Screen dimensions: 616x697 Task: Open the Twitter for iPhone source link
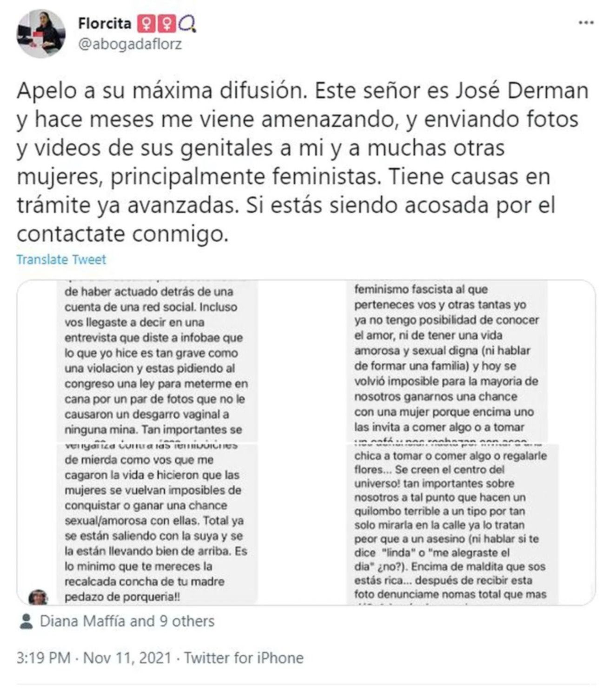[x=244, y=658]
